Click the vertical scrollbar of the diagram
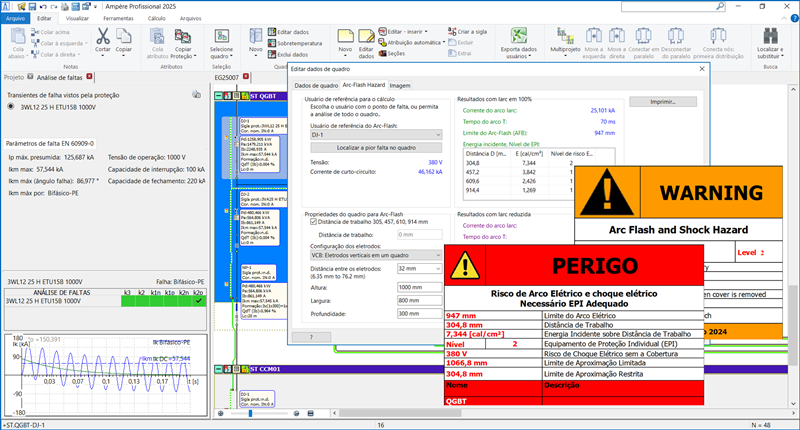Viewport: 800px width, 430px height. point(793,325)
